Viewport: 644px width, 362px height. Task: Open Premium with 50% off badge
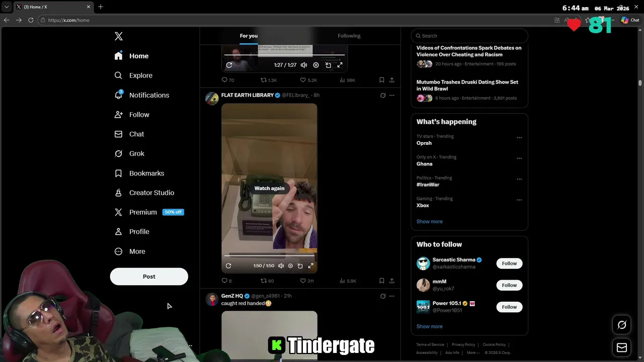149,212
